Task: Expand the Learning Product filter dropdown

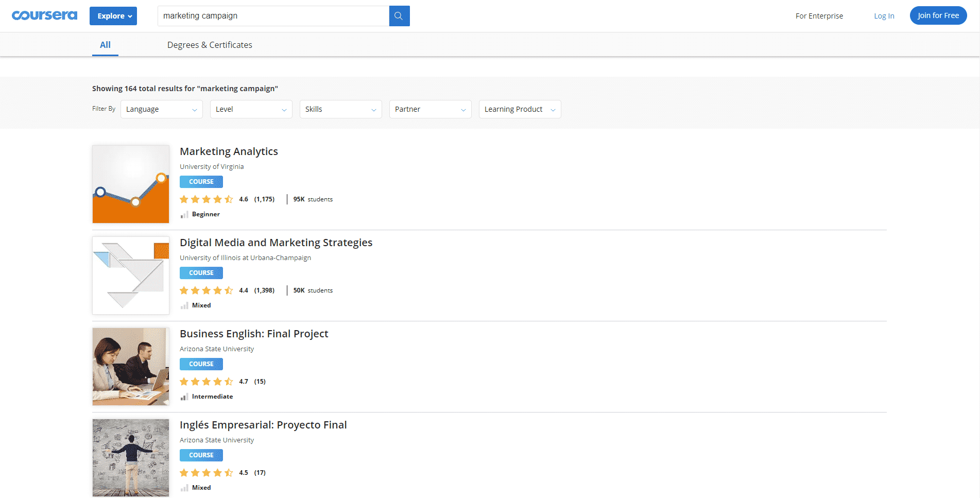Action: [520, 109]
